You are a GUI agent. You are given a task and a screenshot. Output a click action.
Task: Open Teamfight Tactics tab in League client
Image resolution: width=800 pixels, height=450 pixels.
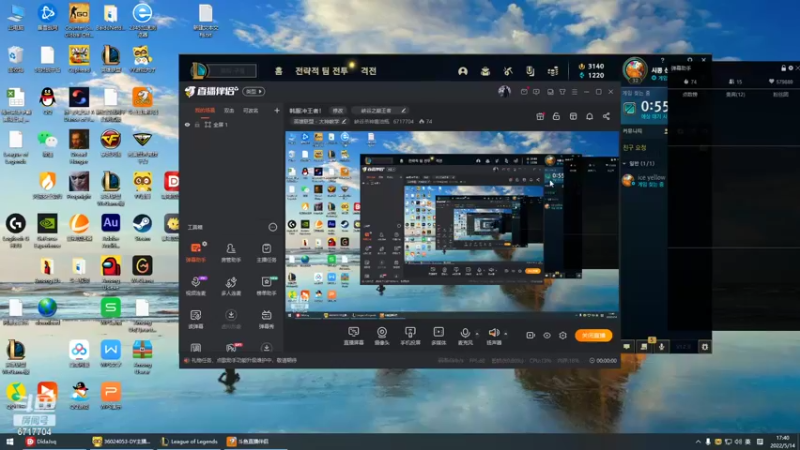(321, 71)
